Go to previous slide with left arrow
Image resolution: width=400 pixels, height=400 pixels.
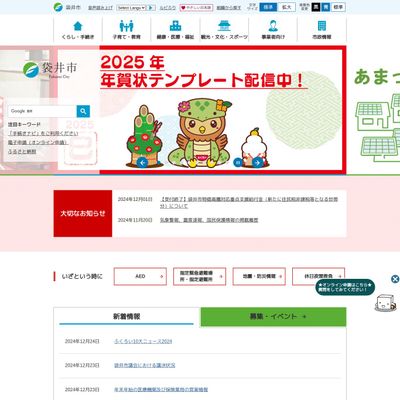click(x=142, y=162)
